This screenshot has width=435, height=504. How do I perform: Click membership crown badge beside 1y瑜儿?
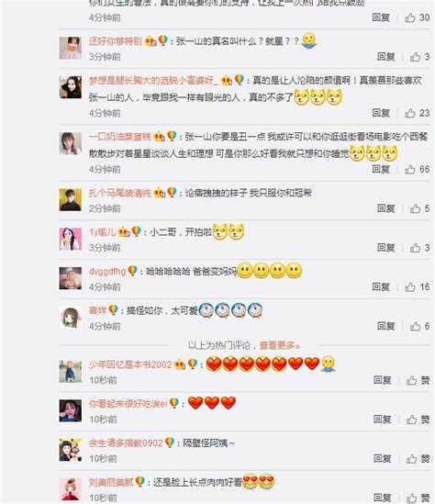point(124,231)
